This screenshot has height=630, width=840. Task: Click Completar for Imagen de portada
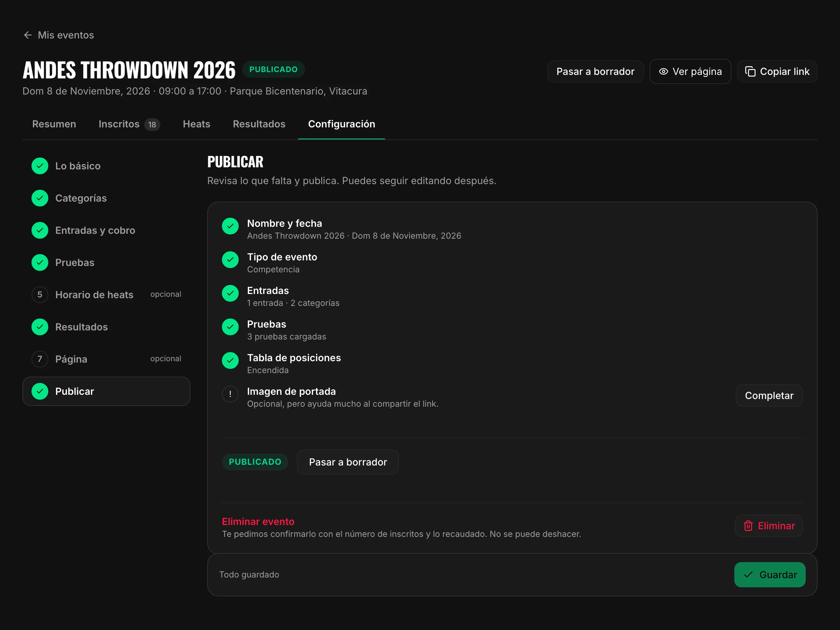[x=769, y=395]
